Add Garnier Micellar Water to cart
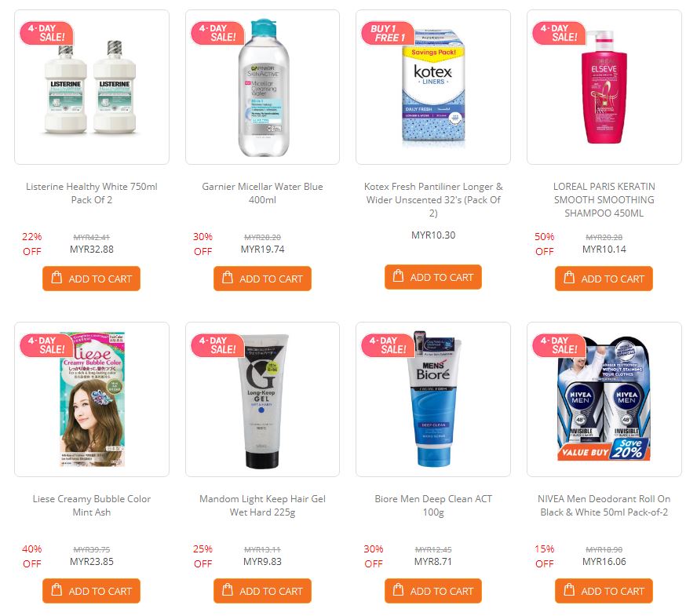The image size is (697, 616). pyautogui.click(x=262, y=279)
